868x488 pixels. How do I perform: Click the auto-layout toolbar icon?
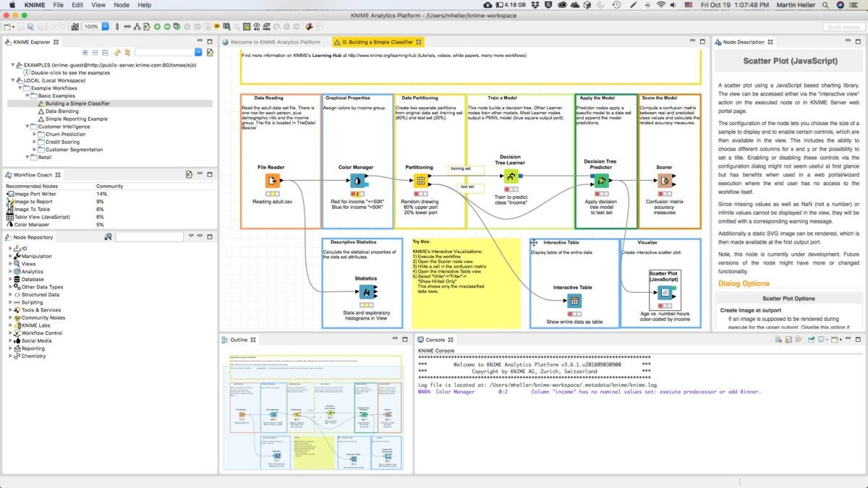137,27
